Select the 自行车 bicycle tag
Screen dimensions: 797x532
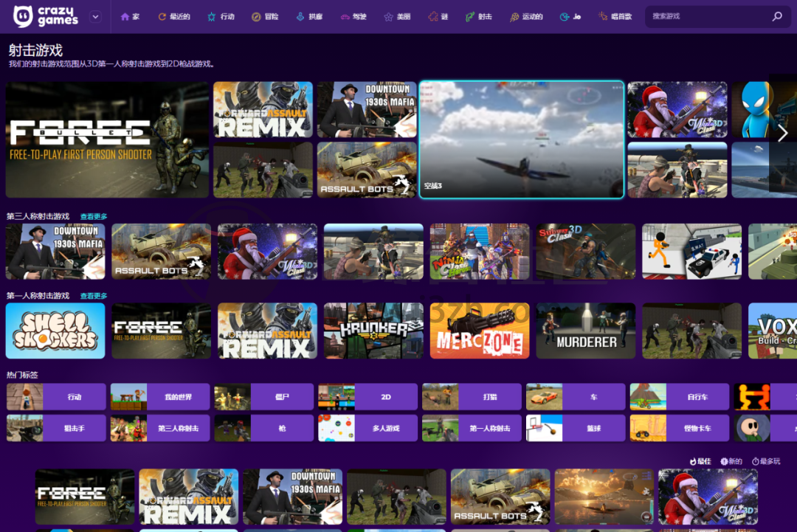click(680, 397)
